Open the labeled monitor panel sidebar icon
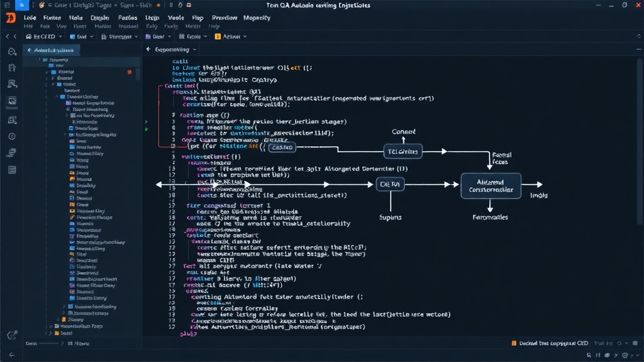This screenshot has height=362, width=644. point(12,102)
